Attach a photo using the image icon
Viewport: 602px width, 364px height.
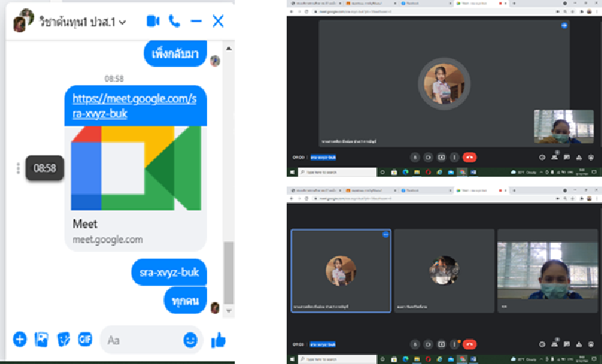tap(41, 340)
